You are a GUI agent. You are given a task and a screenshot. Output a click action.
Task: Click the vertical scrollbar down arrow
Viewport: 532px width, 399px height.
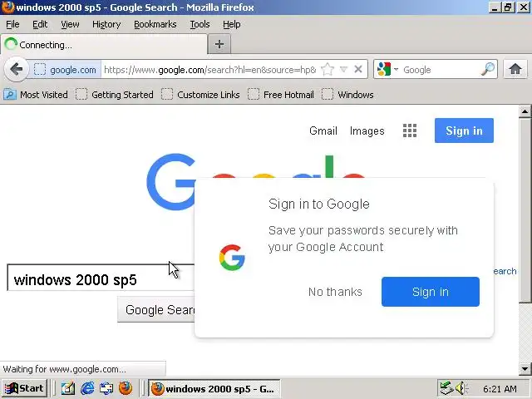tap(525, 369)
